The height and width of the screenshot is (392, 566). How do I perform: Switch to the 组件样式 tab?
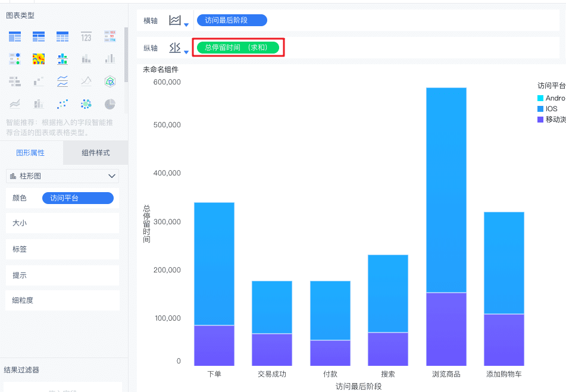pyautogui.click(x=95, y=153)
